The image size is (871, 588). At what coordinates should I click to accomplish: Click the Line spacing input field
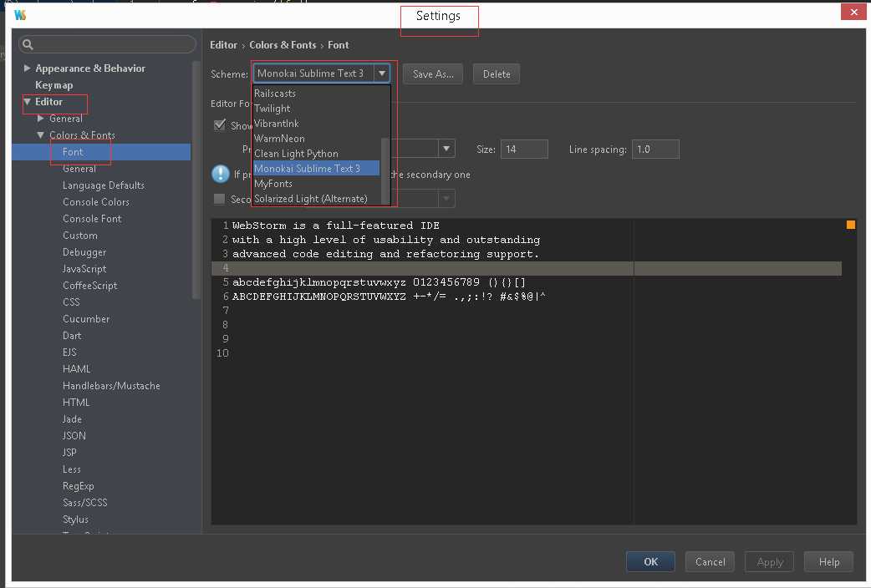click(x=655, y=149)
